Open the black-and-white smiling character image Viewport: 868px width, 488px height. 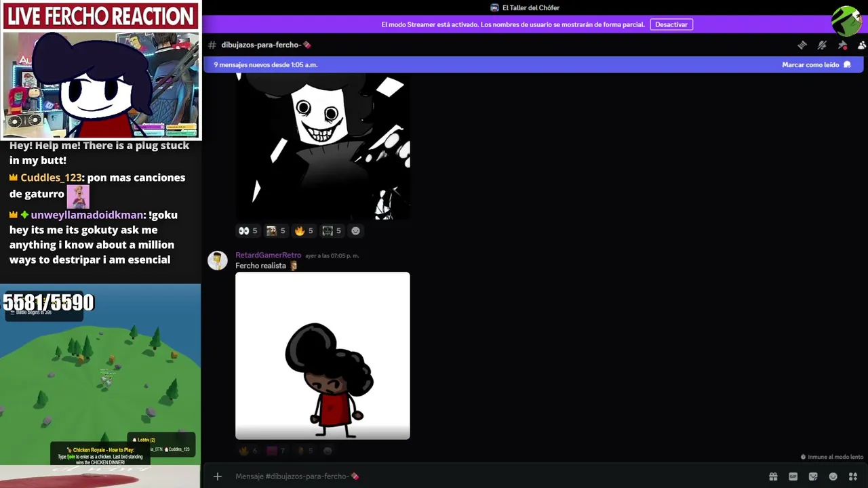tap(323, 146)
